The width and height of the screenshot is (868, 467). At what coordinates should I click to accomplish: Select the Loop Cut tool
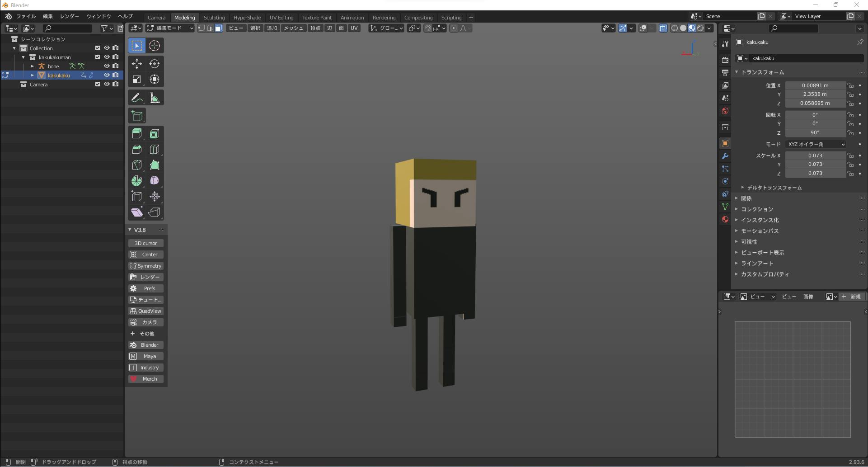click(155, 149)
